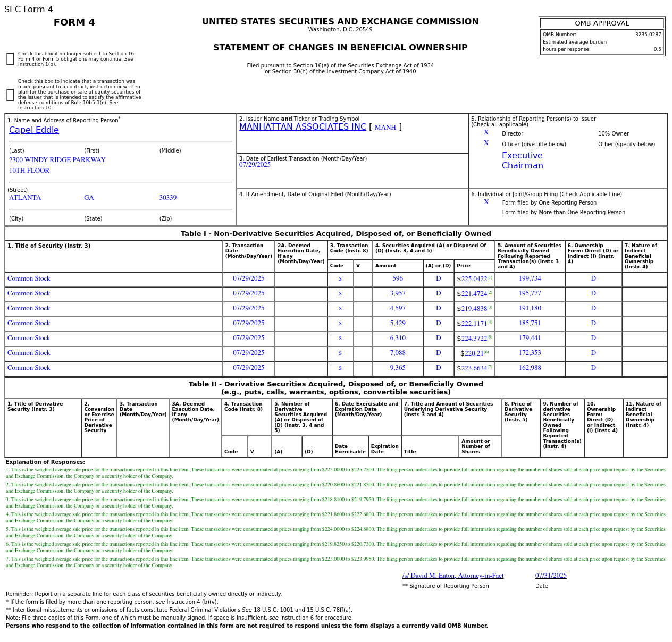Viewport: 672px width, 642px height.
Task: Open footnote (1) beside price $225.0422
Action: point(490,278)
